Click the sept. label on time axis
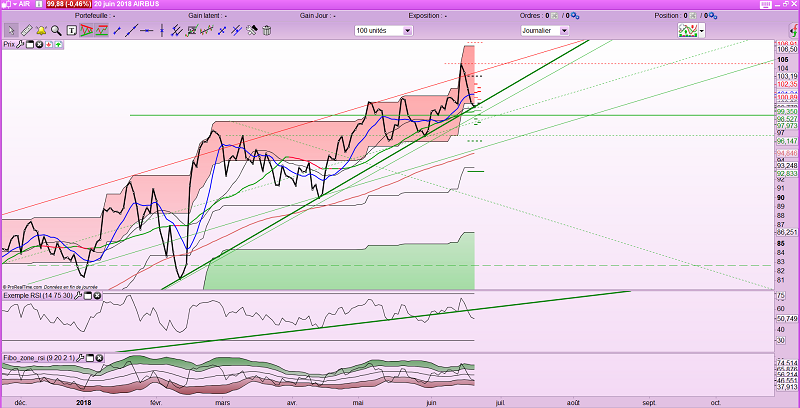 point(650,402)
